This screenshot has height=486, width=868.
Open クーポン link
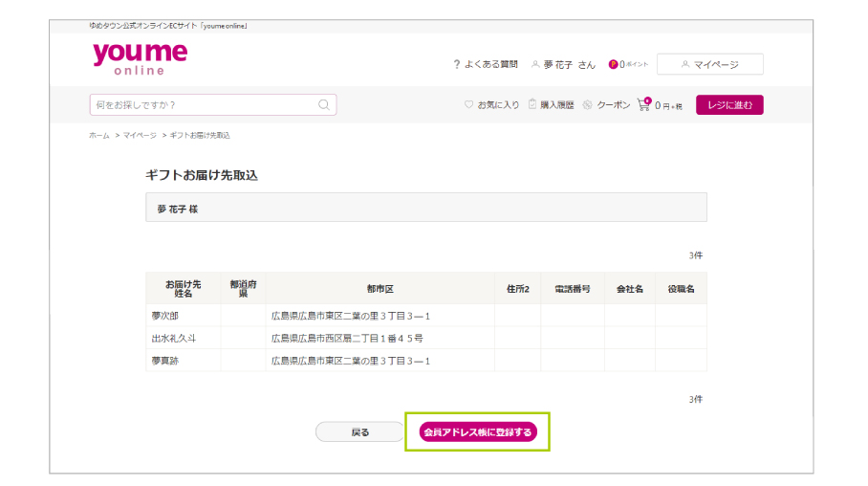[614, 104]
